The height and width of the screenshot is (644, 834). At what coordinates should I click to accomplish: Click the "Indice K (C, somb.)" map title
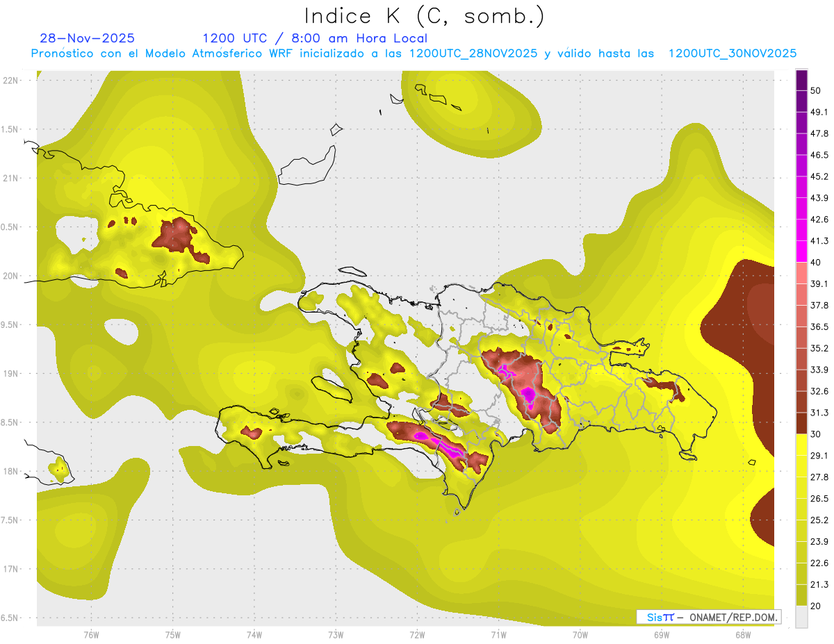pyautogui.click(x=425, y=17)
